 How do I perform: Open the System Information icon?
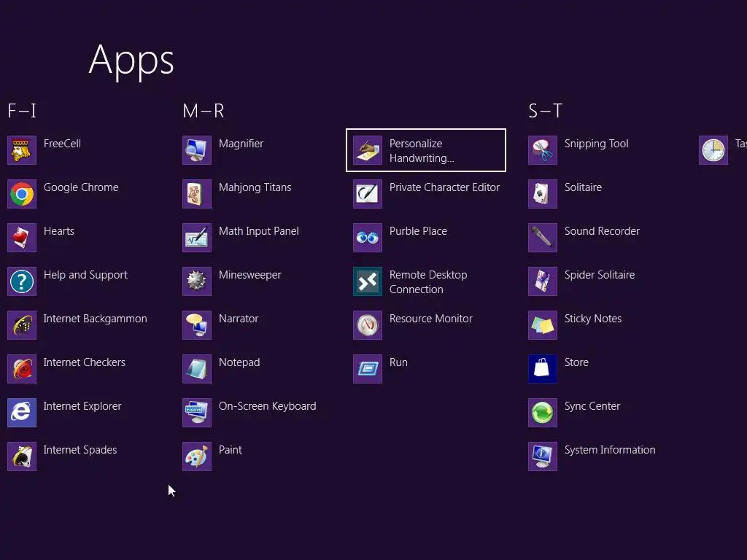(543, 456)
